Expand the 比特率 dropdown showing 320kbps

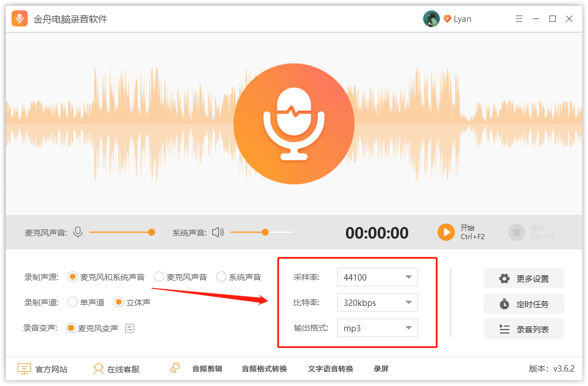coord(377,303)
